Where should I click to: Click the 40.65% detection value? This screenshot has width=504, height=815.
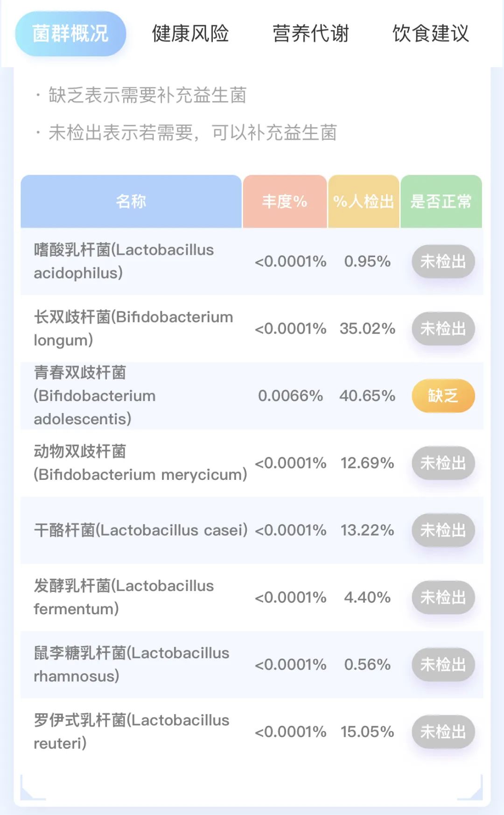367,396
